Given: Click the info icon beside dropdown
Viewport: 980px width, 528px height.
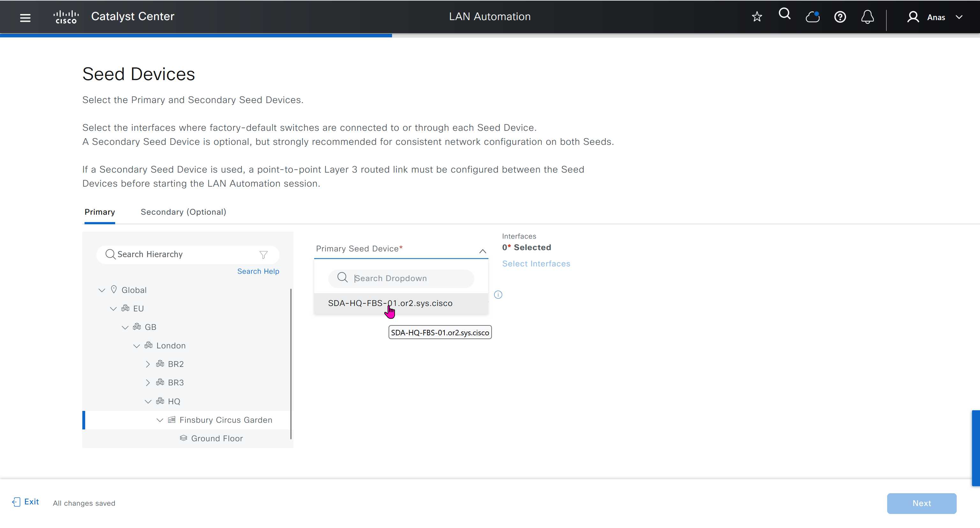Looking at the screenshot, I should [498, 295].
